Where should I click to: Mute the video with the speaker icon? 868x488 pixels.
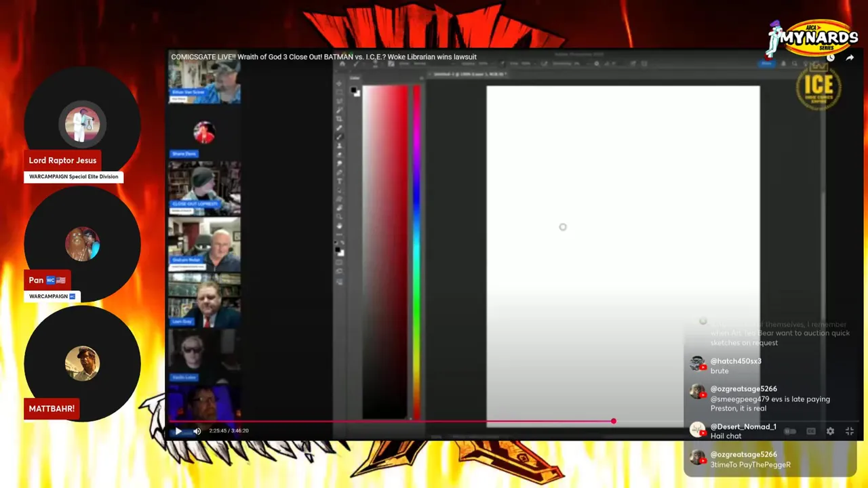click(x=197, y=430)
